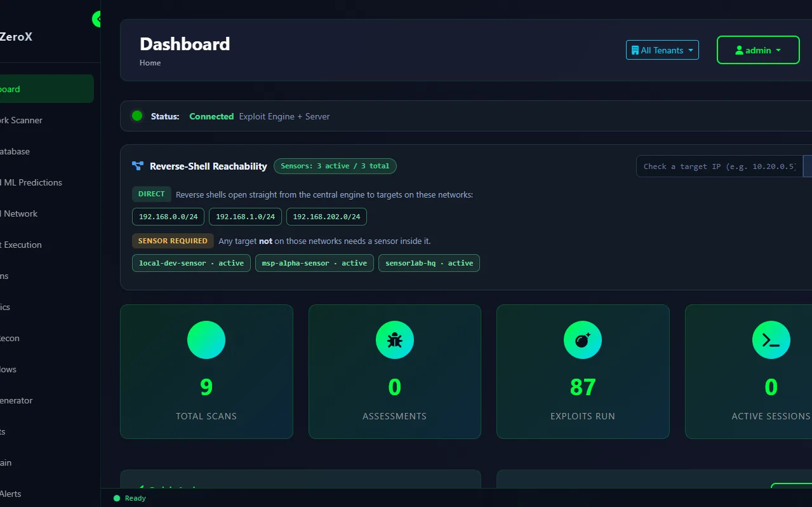Click the green status dot beside Status
The image size is (812, 507).
[x=137, y=116]
